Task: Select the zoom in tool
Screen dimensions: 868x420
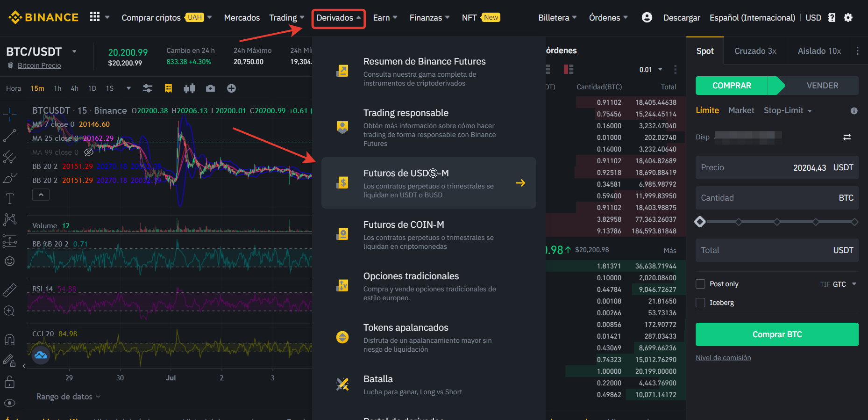Action: (9, 311)
